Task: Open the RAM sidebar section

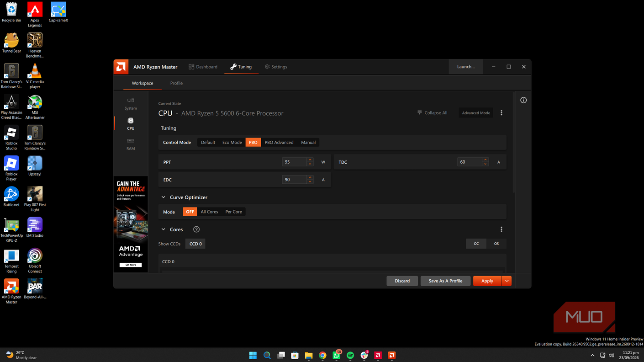Action: (131, 144)
